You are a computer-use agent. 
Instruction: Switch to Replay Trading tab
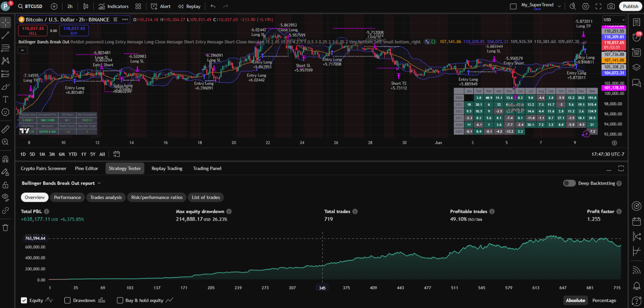167,168
